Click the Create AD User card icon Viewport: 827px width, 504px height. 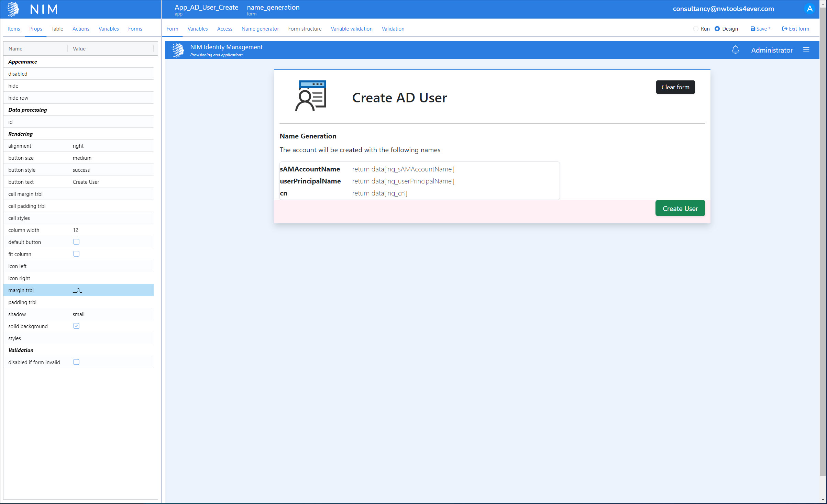click(x=311, y=96)
